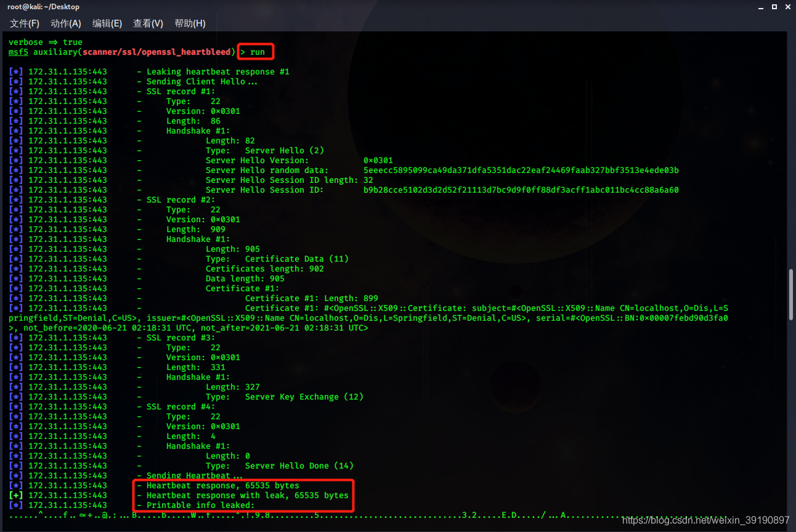Click the 'Length: 86' value
This screenshot has width=796, height=532.
(193, 121)
